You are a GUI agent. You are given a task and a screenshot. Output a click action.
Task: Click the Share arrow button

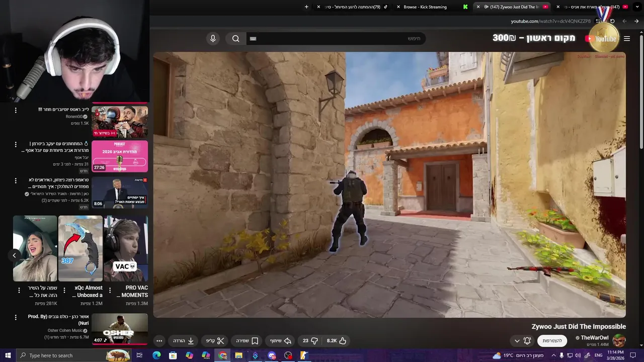281,340
